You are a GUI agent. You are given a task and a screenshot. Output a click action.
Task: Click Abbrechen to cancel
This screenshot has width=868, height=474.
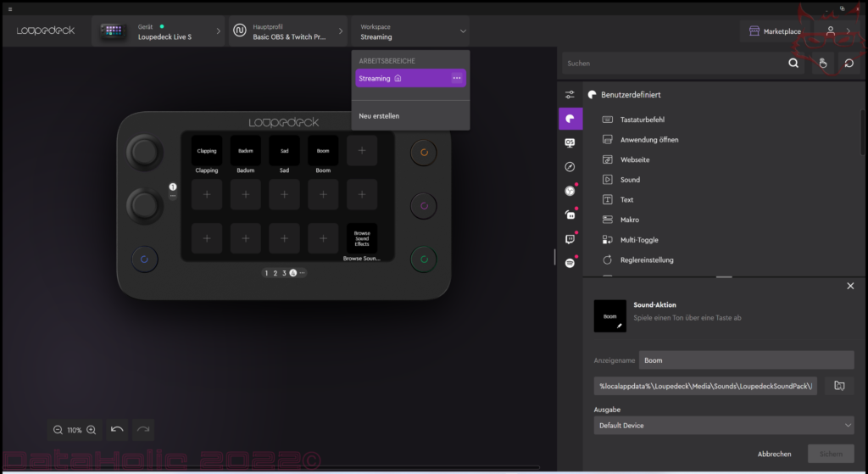click(x=775, y=454)
